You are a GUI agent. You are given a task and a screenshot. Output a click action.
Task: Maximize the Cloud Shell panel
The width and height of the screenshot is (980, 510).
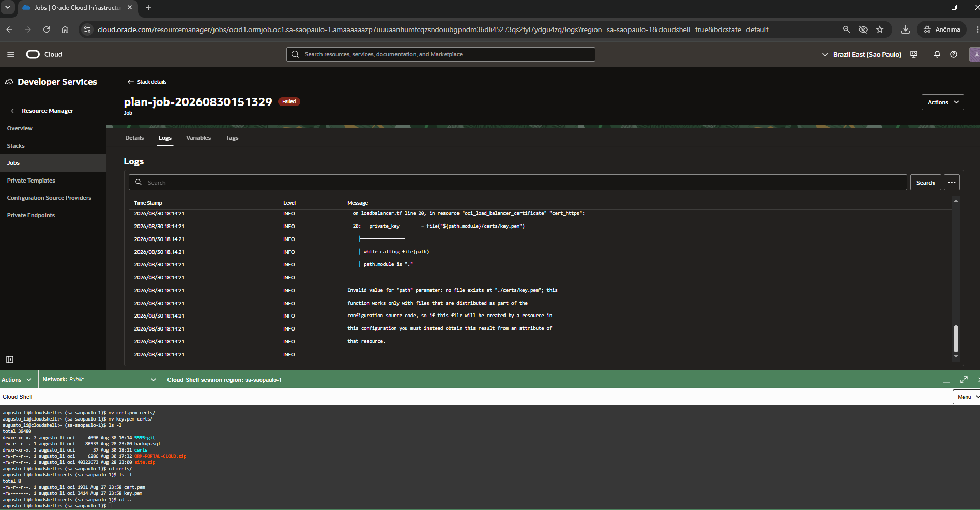tap(964, 380)
